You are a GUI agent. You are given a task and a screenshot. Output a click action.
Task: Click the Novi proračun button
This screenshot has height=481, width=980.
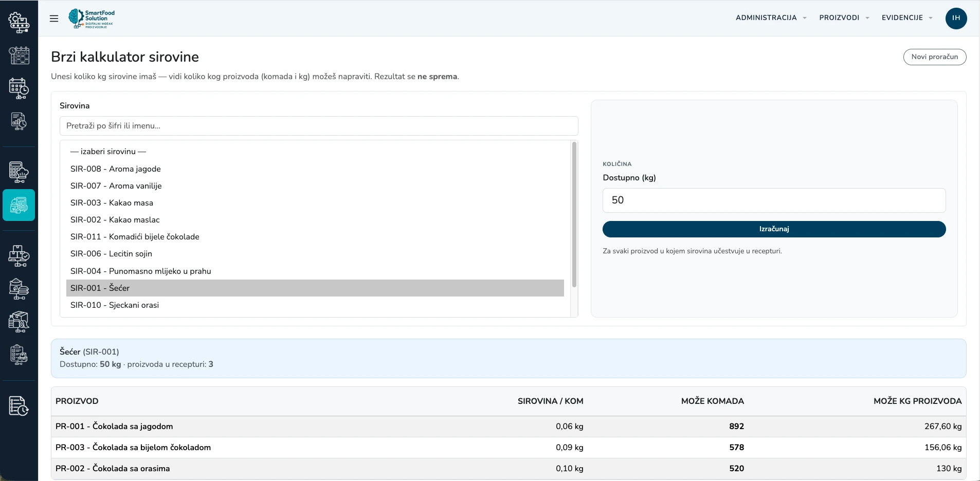tap(934, 57)
